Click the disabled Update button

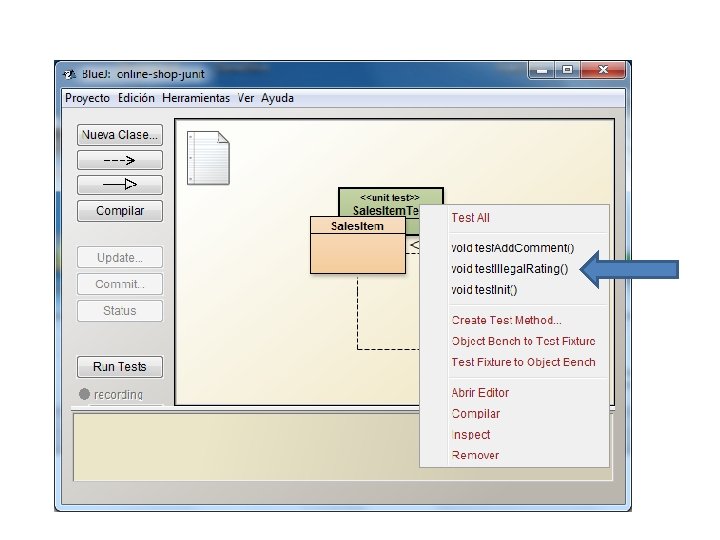pyautogui.click(x=120, y=258)
